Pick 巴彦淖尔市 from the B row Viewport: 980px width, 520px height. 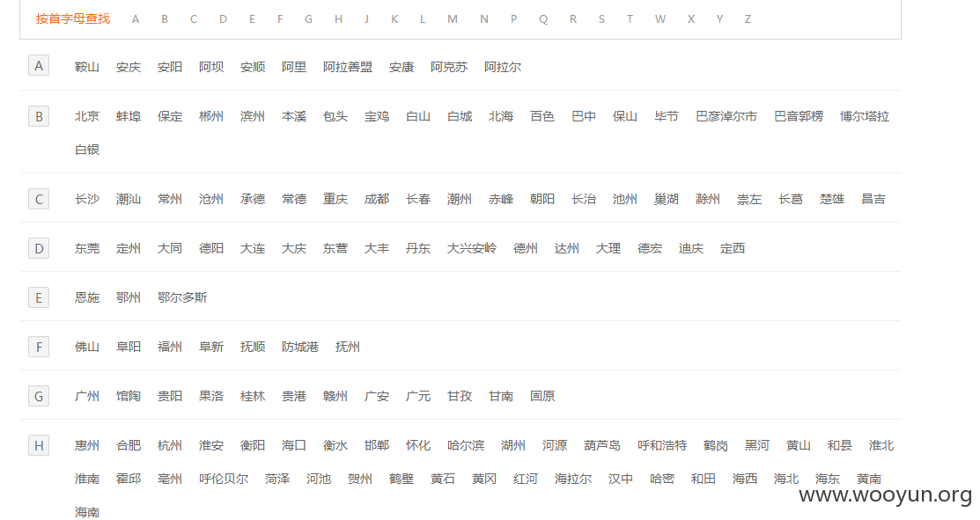coord(726,116)
